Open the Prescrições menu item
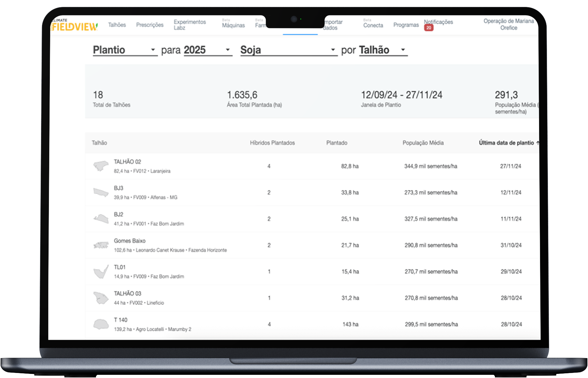 150,25
